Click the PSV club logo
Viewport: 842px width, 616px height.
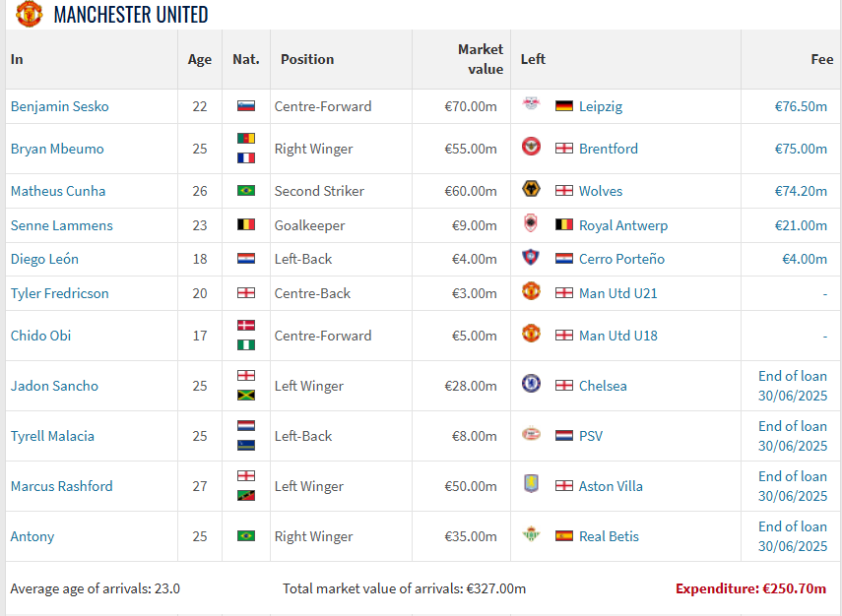pyautogui.click(x=531, y=435)
